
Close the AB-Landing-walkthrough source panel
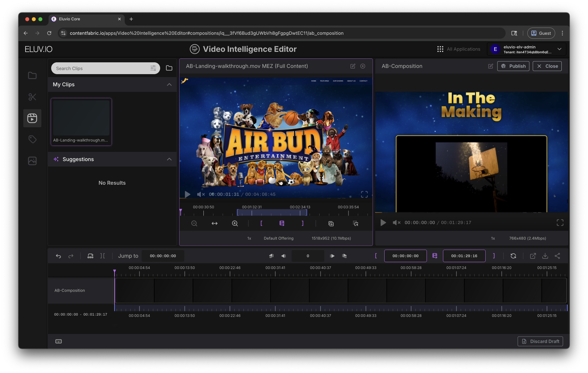363,66
